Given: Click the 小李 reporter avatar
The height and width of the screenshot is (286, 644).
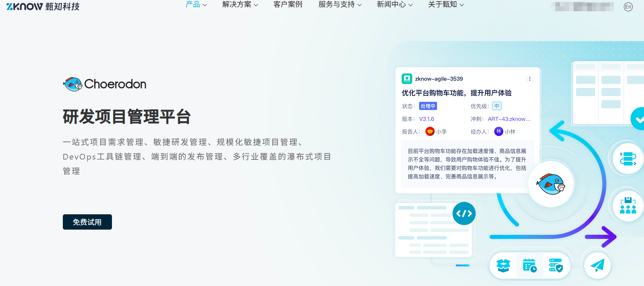Looking at the screenshot, I should 430,131.
